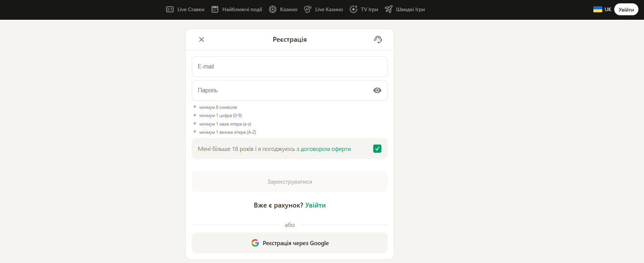Click the Google logo icon

click(255, 243)
